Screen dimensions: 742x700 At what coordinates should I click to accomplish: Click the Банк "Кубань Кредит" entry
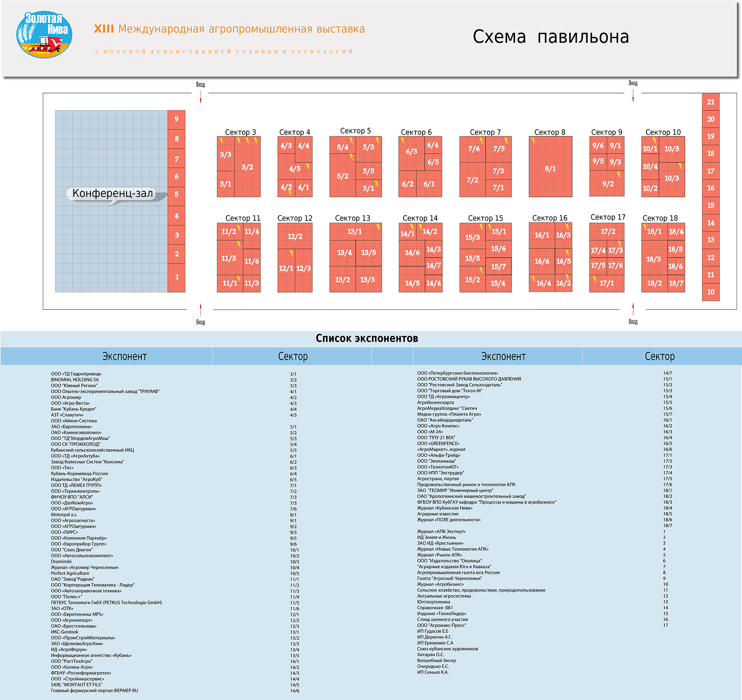coord(74,409)
